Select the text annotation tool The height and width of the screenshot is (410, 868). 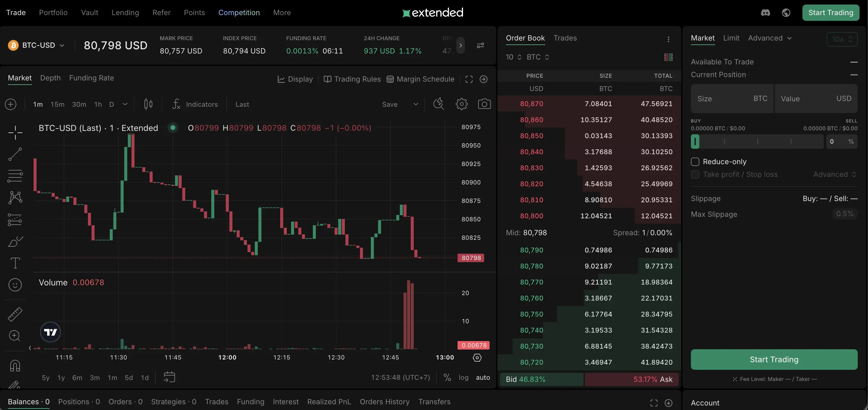click(15, 263)
